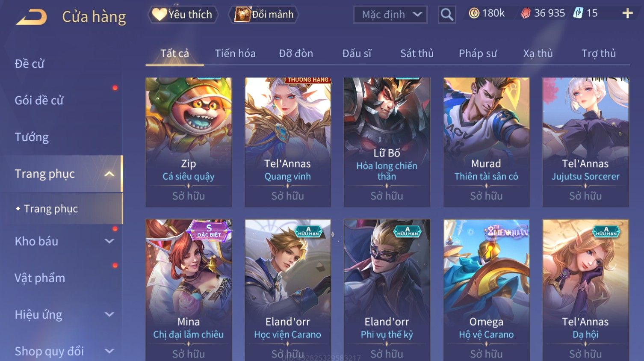Image resolution: width=644 pixels, height=361 pixels.
Task: Open Gói đề cử in sidebar
Action: tap(39, 101)
